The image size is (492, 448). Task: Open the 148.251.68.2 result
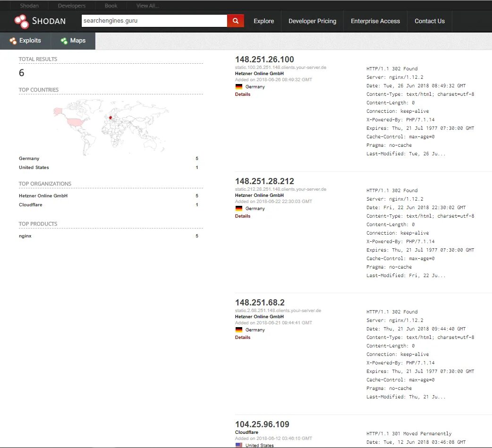click(260, 303)
